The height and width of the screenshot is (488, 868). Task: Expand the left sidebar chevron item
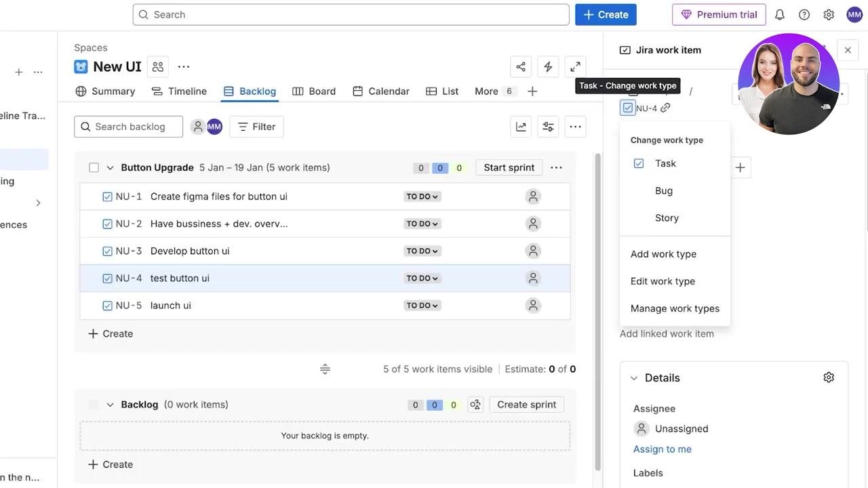click(x=38, y=203)
